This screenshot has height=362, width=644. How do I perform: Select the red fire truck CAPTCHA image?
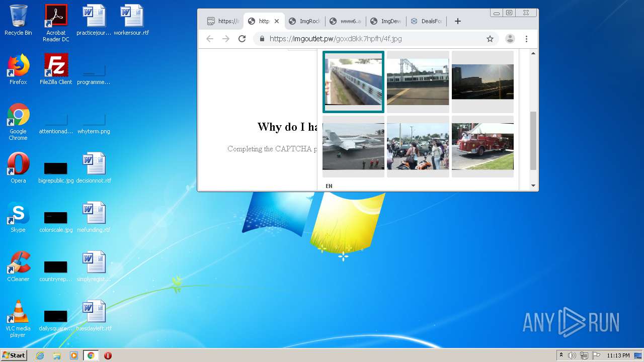tap(482, 147)
